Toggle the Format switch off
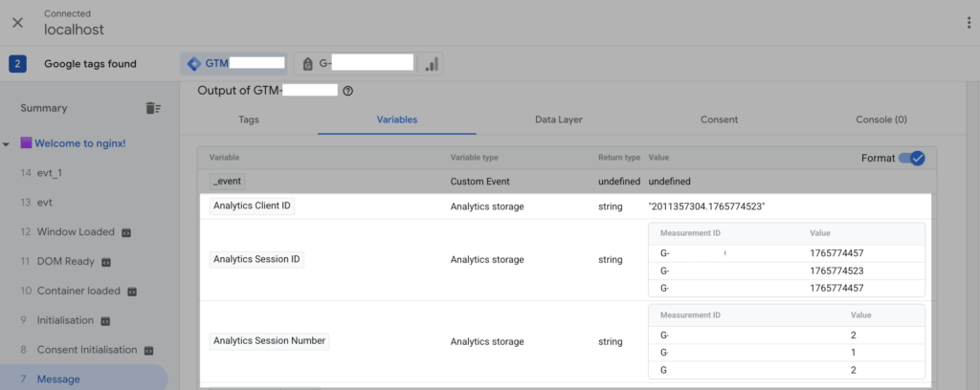 pyautogui.click(x=910, y=158)
